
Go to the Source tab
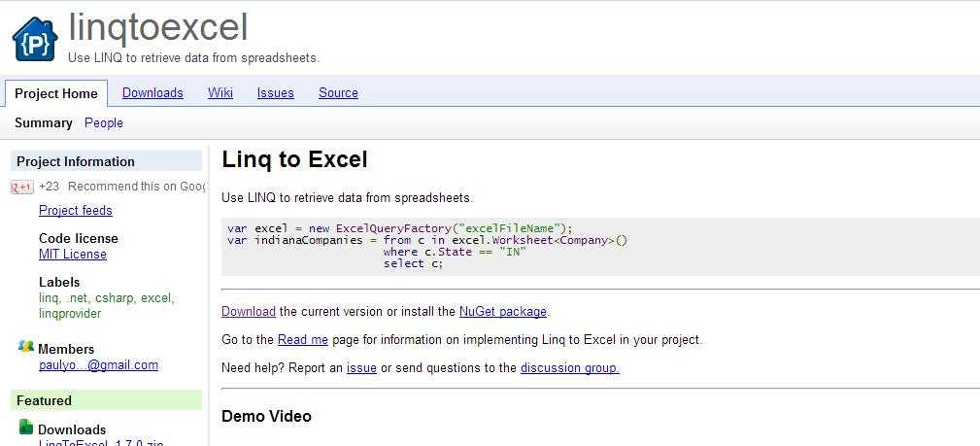pyautogui.click(x=338, y=92)
